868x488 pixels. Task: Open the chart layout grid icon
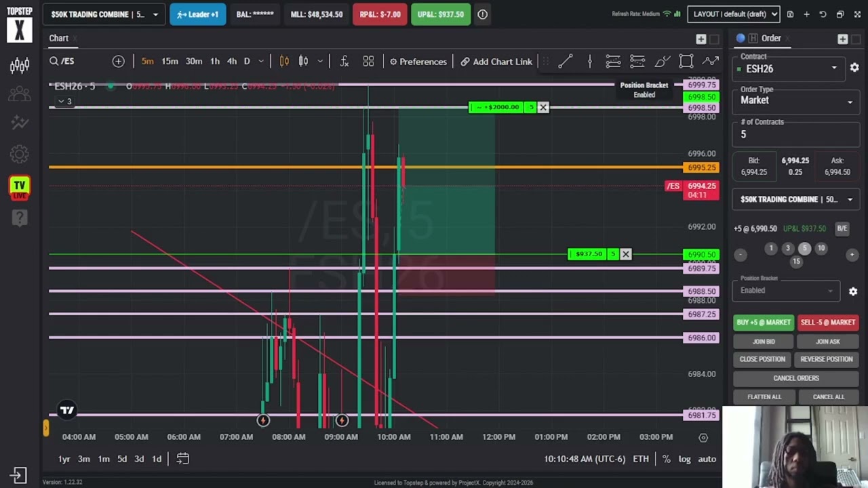(368, 62)
